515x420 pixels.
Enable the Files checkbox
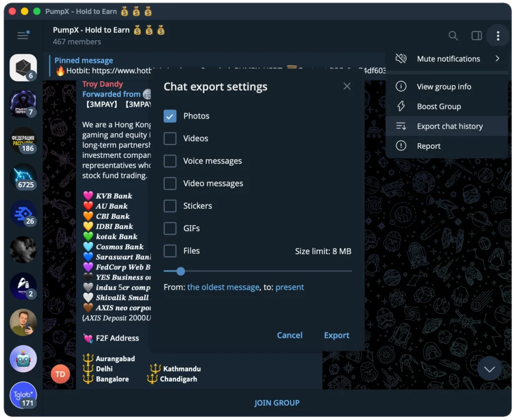[170, 251]
